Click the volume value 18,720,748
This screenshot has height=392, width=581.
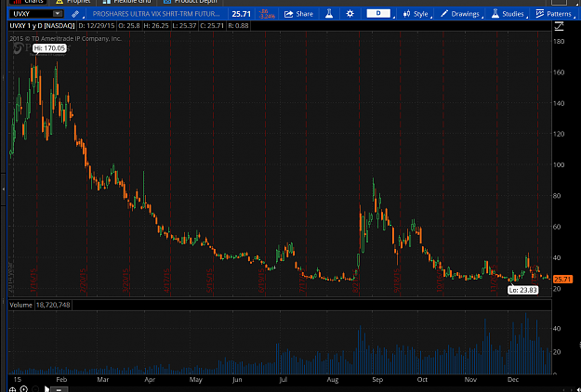tap(53, 305)
